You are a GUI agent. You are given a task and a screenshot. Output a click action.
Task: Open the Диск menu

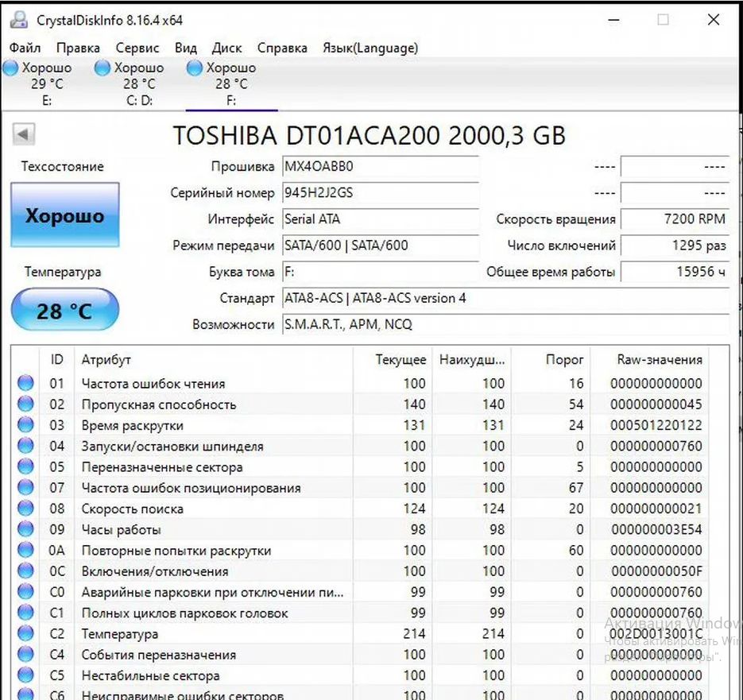(227, 48)
